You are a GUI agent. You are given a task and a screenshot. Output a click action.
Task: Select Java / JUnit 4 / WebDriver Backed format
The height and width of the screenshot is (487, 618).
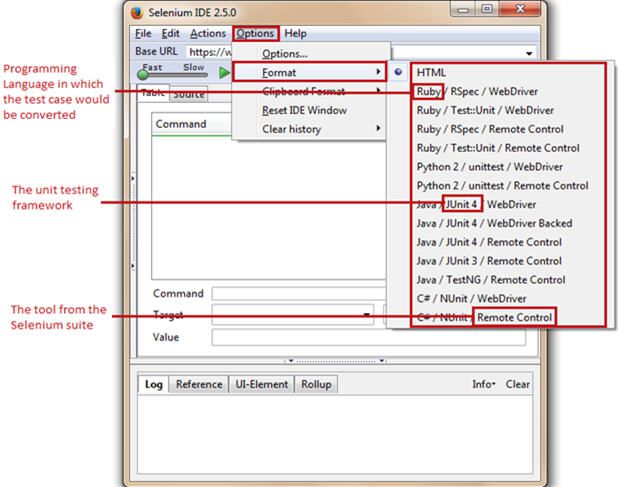coord(494,223)
